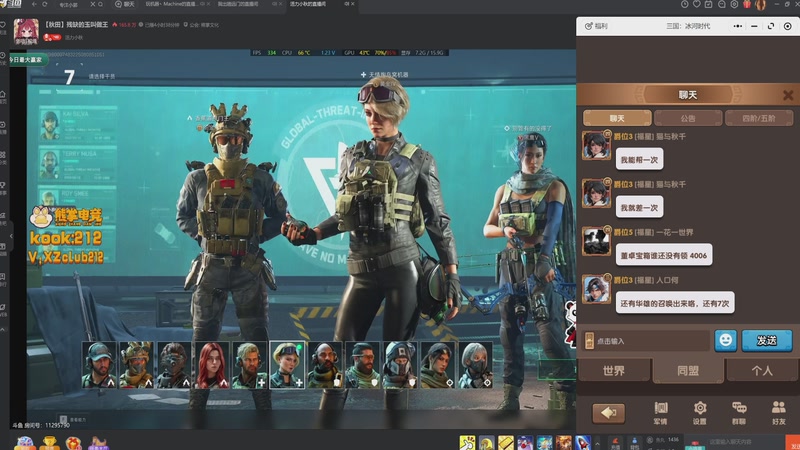Select the 聊天 sub-tab
Viewport: 800px width, 450px height.
(x=617, y=118)
